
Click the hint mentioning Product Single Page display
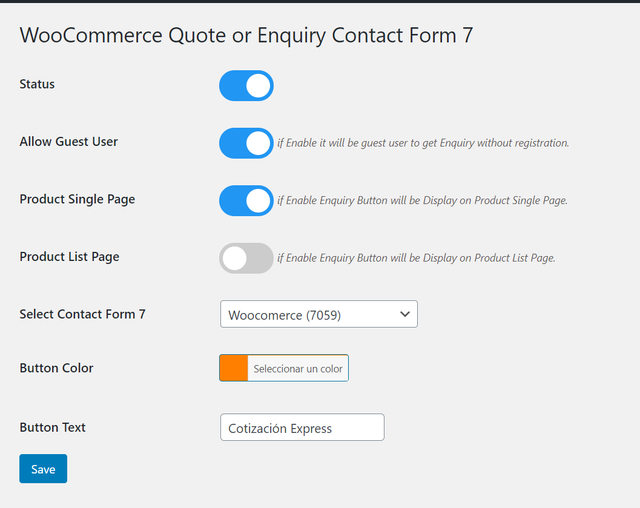(x=422, y=201)
